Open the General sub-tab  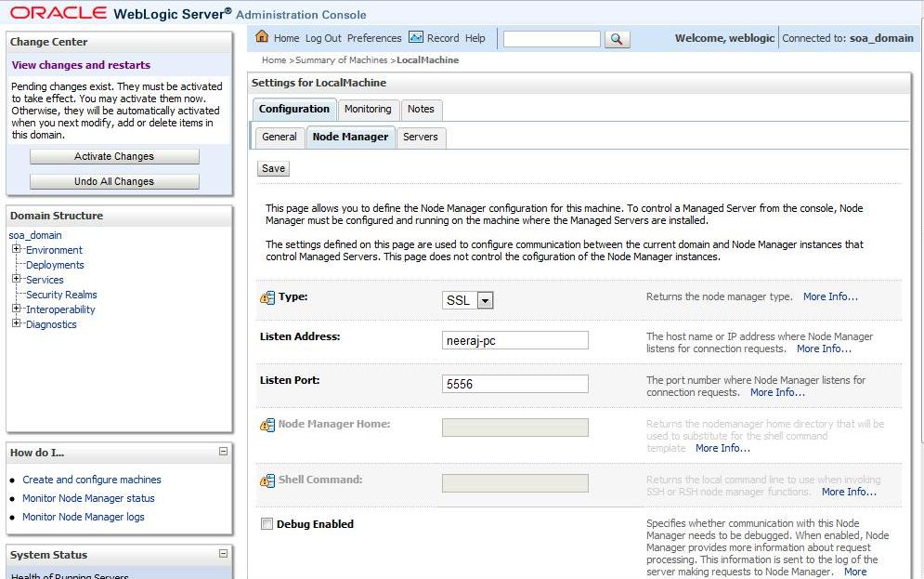point(280,137)
